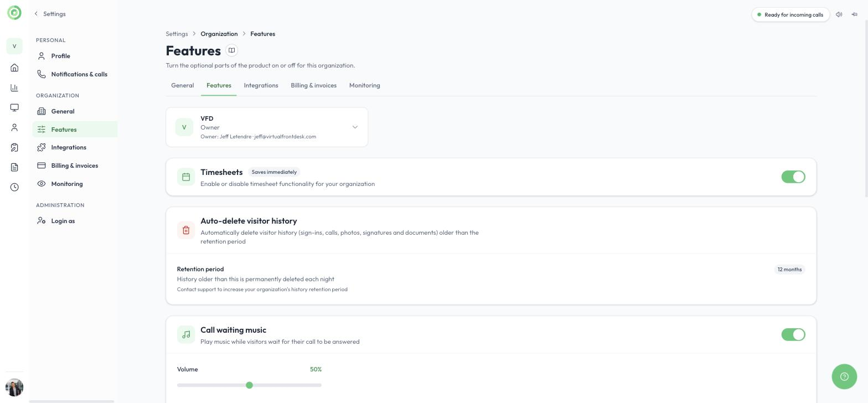Click the page vertical scrollbar
This screenshot has width=868, height=403.
pyautogui.click(x=866, y=108)
